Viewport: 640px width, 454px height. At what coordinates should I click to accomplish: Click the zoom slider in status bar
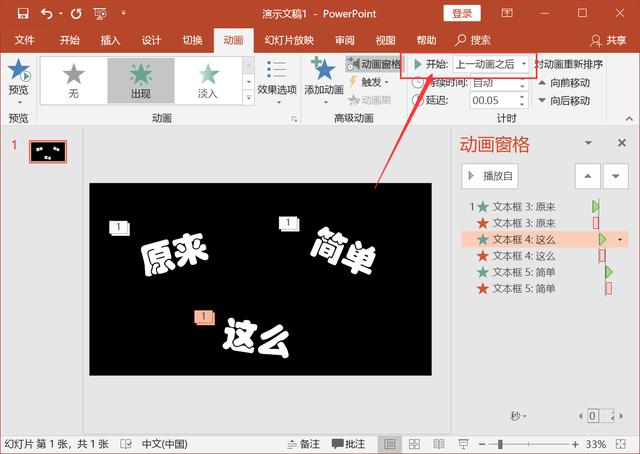[529, 444]
